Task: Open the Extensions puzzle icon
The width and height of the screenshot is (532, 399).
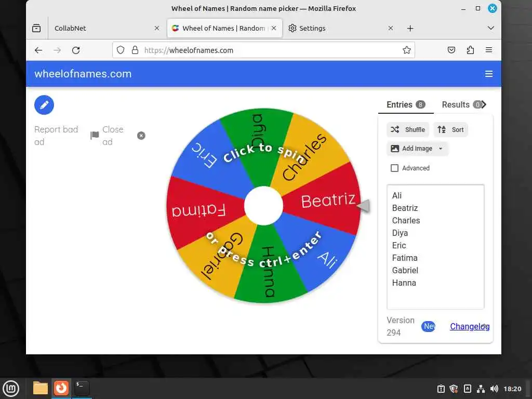Action: 470,50
